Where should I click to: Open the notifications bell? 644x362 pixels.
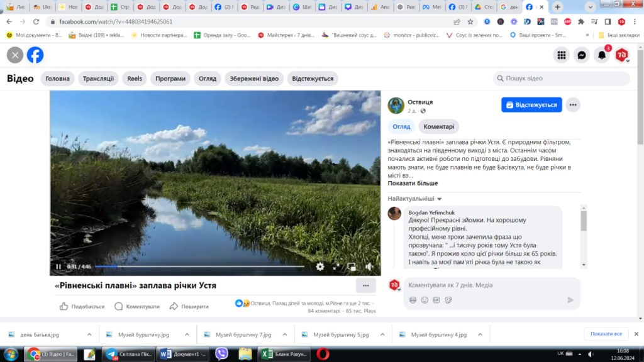click(602, 55)
